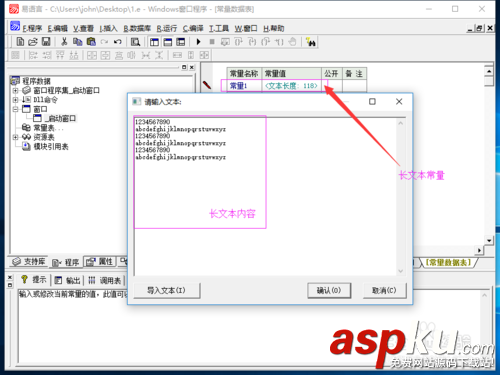Click the 导入文本(I) button
Viewport: 500px width, 375px height.
click(x=167, y=290)
